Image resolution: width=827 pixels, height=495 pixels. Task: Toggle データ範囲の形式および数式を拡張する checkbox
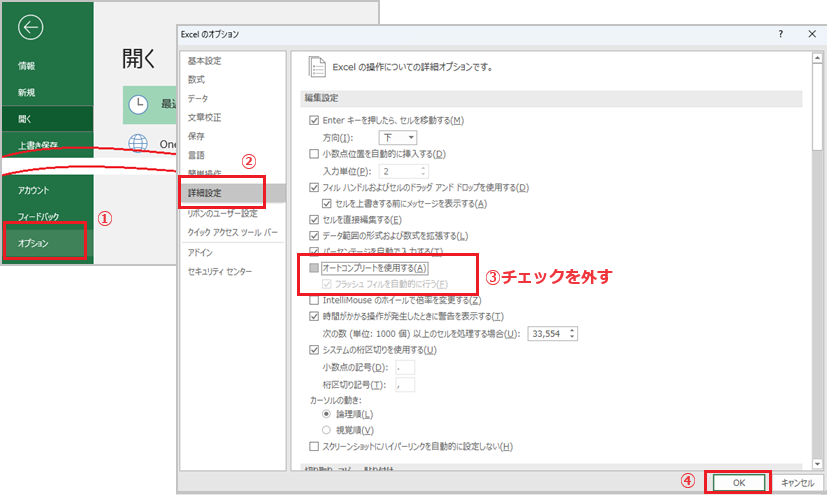click(314, 236)
